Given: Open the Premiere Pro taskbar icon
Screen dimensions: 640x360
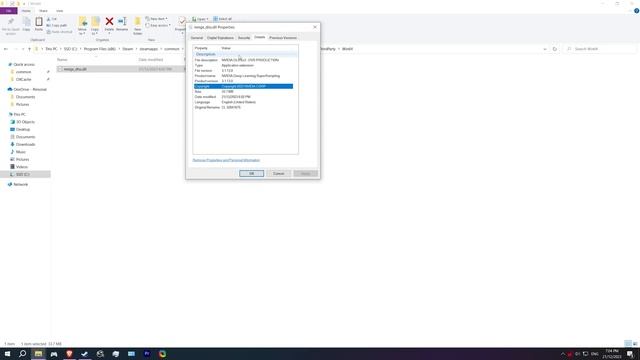Looking at the screenshot, I should point(147,354).
